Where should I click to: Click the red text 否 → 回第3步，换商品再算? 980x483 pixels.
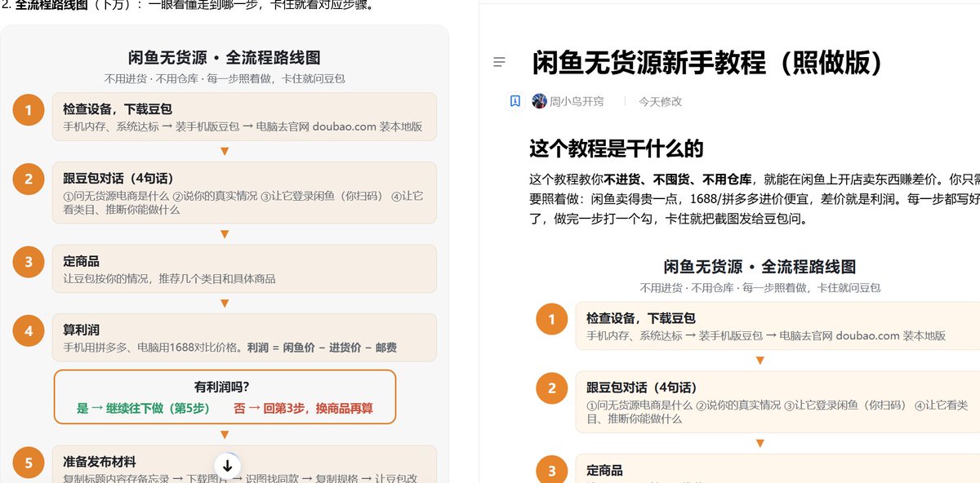tap(303, 408)
